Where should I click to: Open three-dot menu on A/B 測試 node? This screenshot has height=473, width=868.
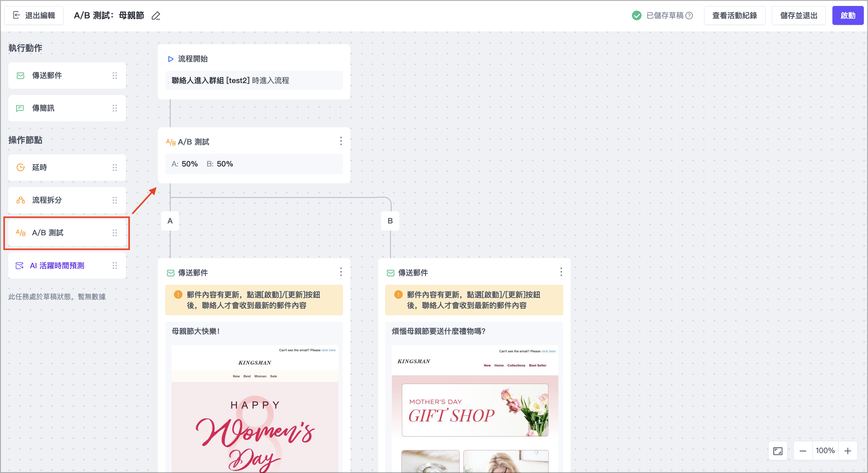[341, 141]
